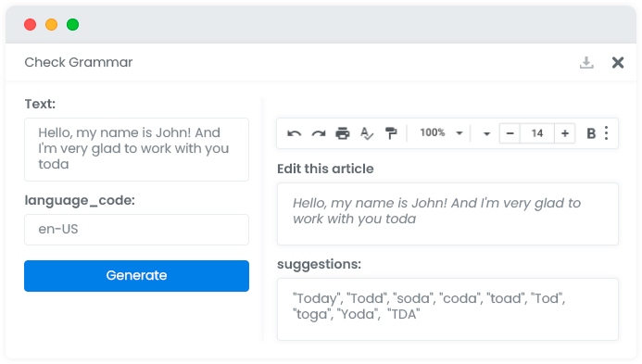
Task: Decrease font size with minus button
Action: (x=510, y=133)
